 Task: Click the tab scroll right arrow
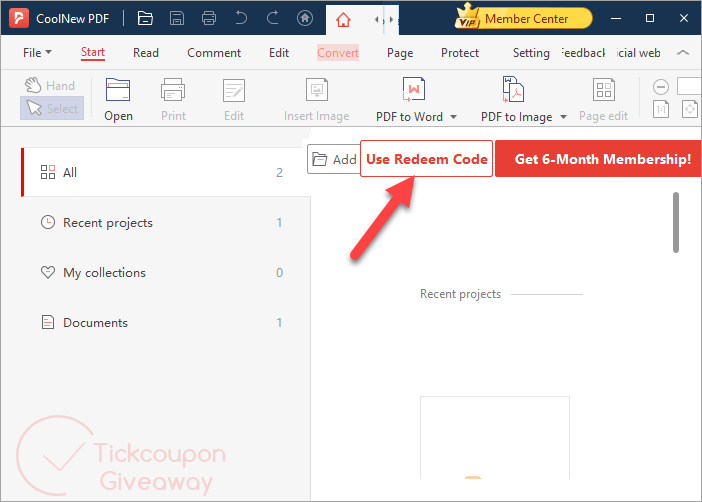[x=391, y=19]
